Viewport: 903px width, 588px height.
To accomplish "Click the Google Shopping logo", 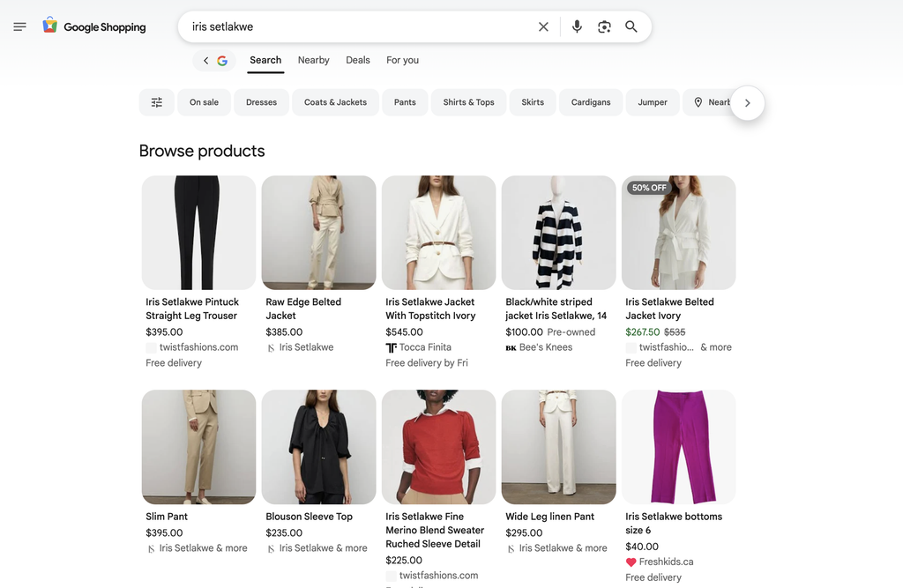I will point(94,26).
